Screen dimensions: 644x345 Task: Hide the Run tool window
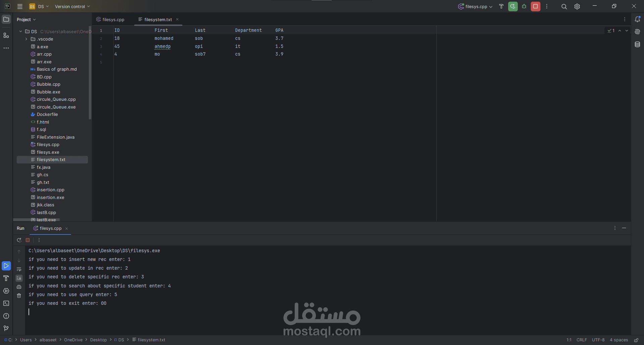pyautogui.click(x=624, y=228)
